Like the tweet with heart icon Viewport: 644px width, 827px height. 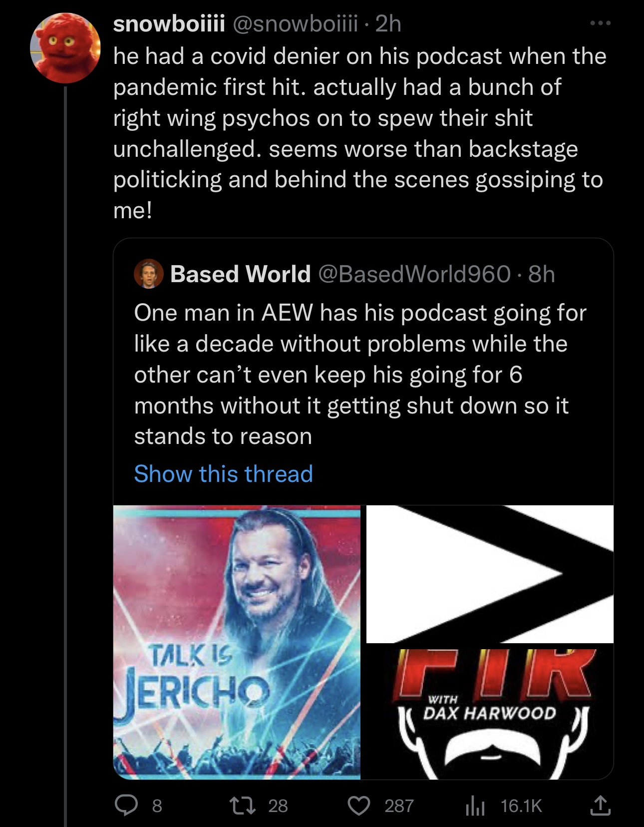(358, 806)
